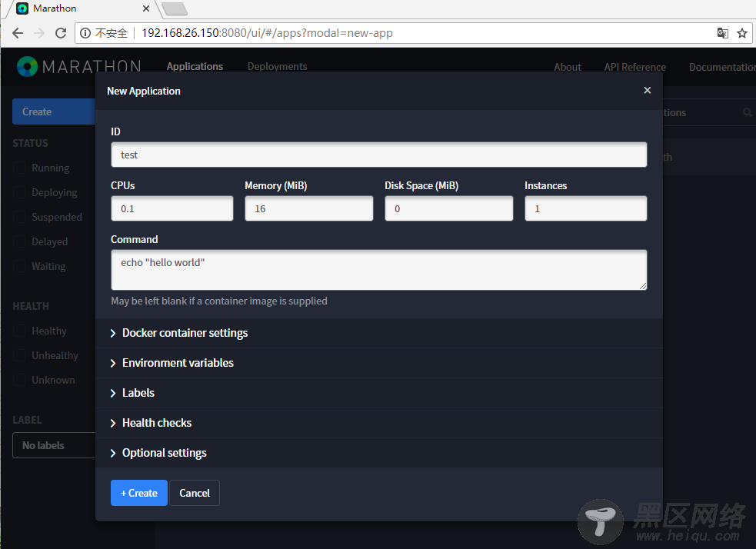756x549 pixels.
Task: Click the Disk Space (MiB) input field
Action: coord(449,208)
